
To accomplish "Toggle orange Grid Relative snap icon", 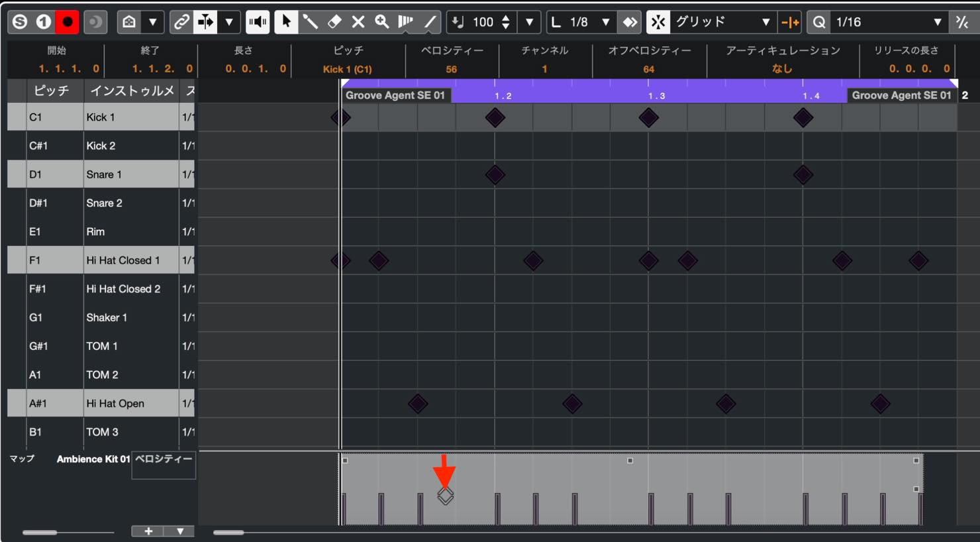I will pos(790,22).
